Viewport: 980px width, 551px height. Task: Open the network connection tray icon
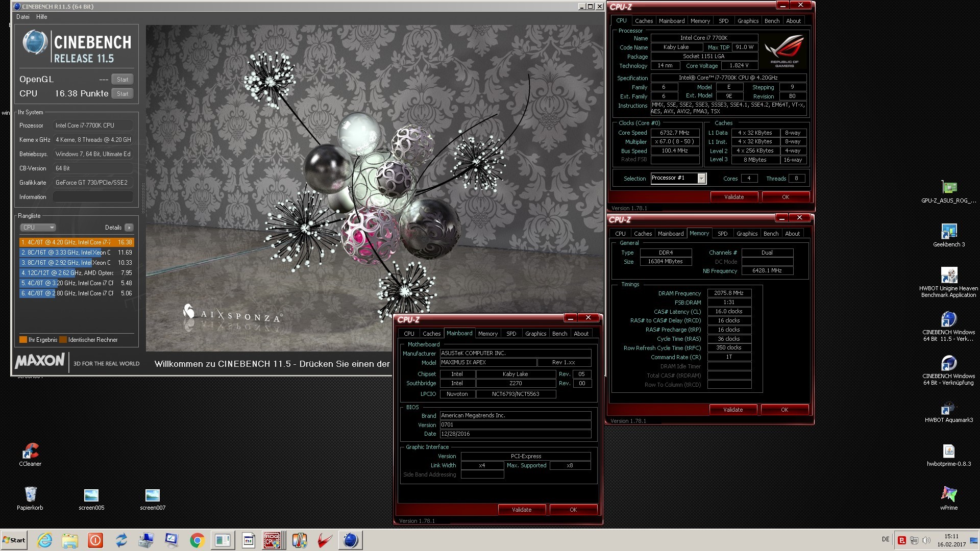click(x=914, y=540)
